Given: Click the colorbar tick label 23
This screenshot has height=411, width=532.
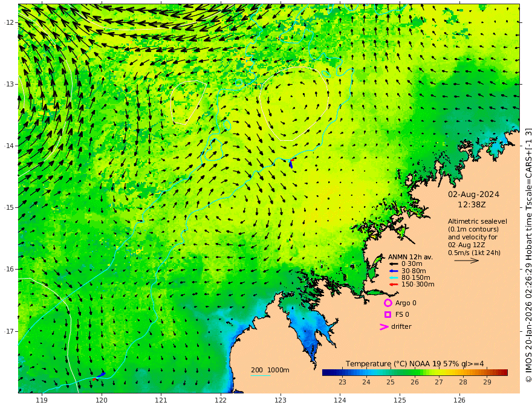Looking at the screenshot, I should [x=342, y=382].
